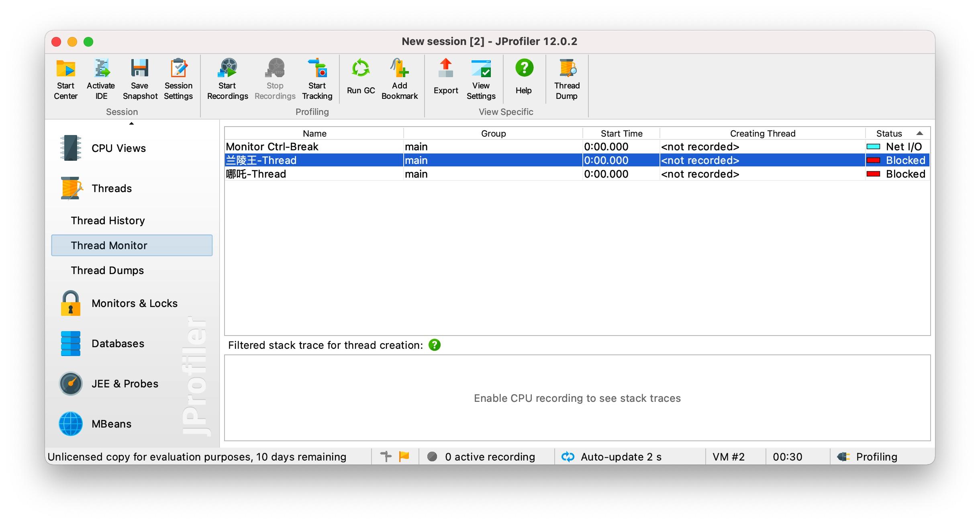Click the orange flag icon in the status bar

pos(404,456)
